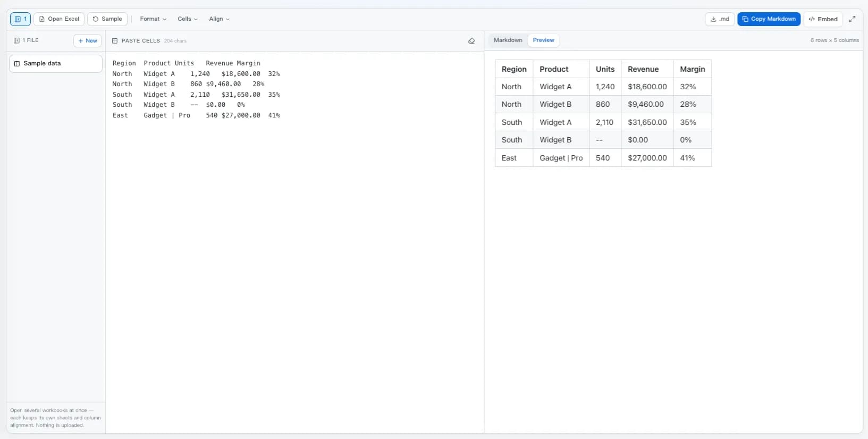Screen dimensions: 868x439
Task: Click the Open Excel button
Action: [x=59, y=19]
